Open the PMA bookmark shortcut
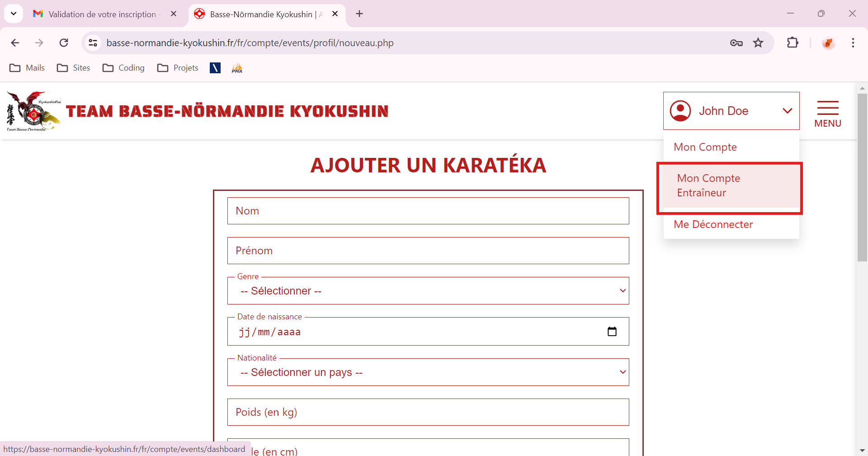Image resolution: width=868 pixels, height=456 pixels. coord(237,68)
